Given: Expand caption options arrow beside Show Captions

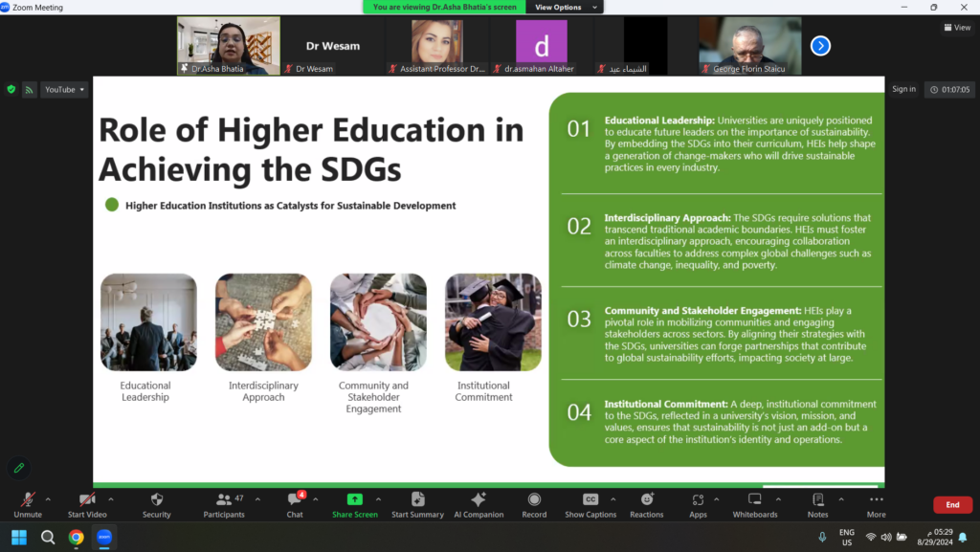Looking at the screenshot, I should coord(613,499).
